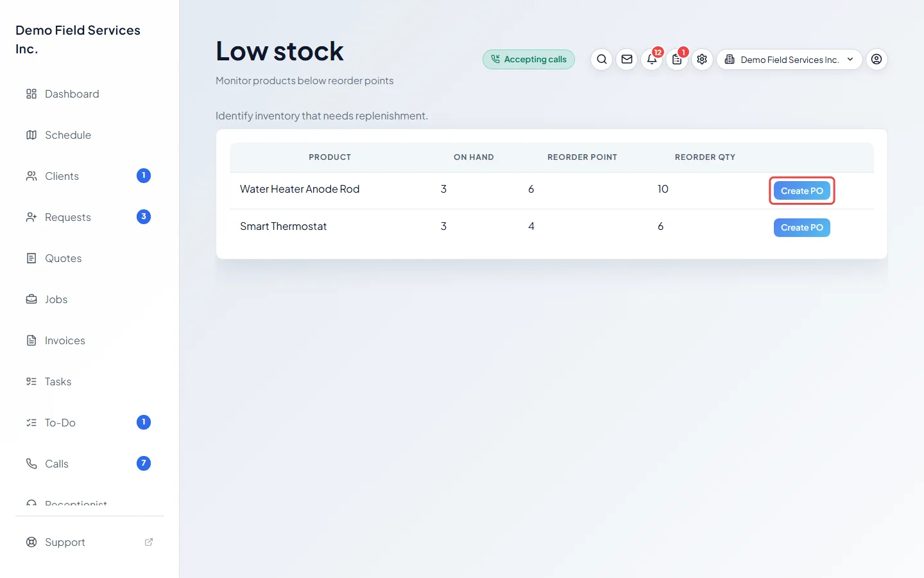Click the Dashboard grid icon in sidebar

click(x=31, y=94)
